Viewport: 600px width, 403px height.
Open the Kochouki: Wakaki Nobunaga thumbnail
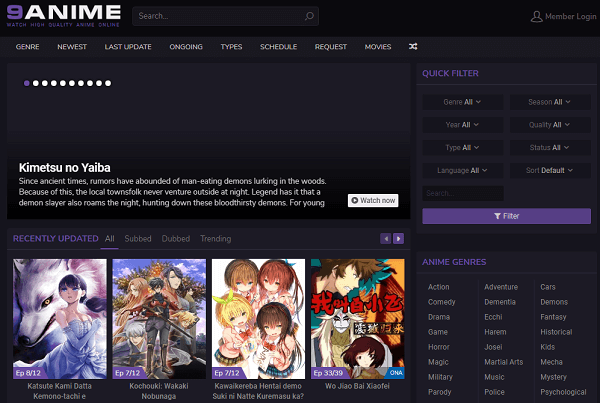coord(159,319)
